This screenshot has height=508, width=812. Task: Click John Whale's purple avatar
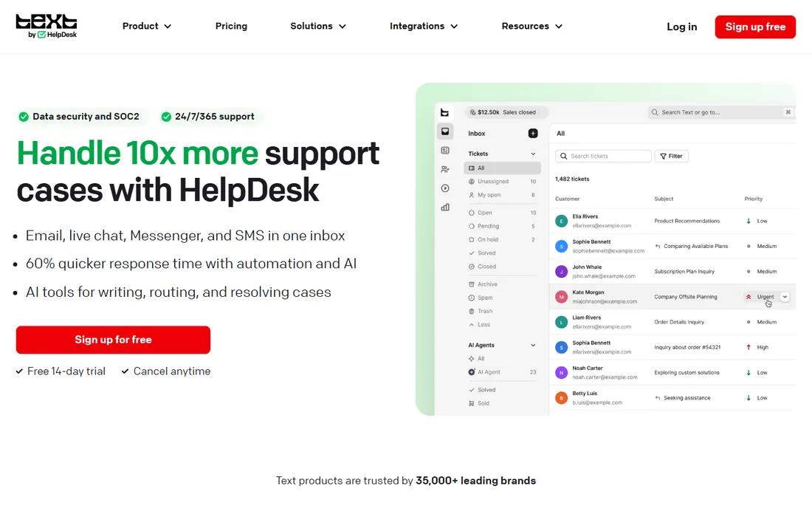561,271
